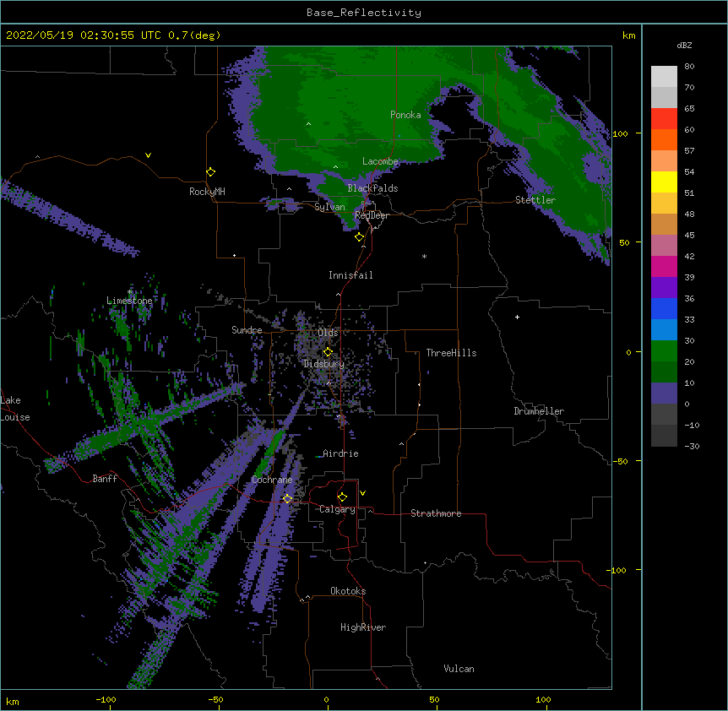Click the Ponoka city label

405,115
